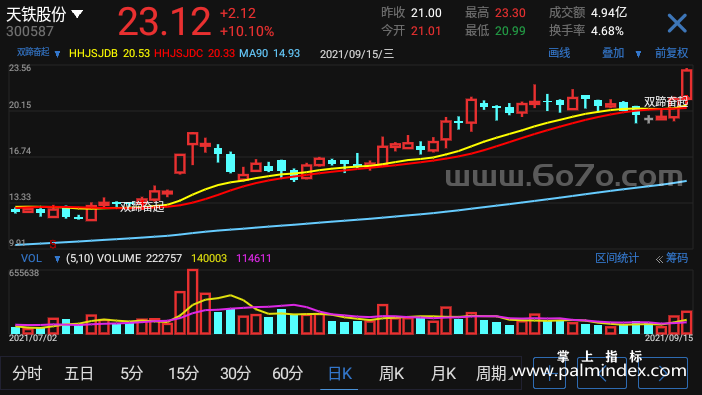Click the tallest red volume bar
Viewport: 702px width, 395px height.
tap(193, 301)
